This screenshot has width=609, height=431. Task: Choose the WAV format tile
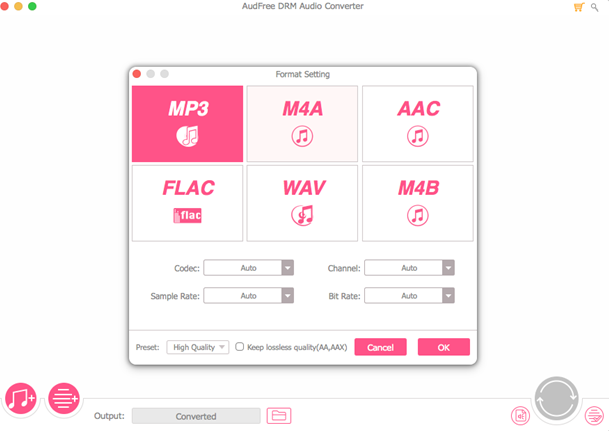pos(302,203)
